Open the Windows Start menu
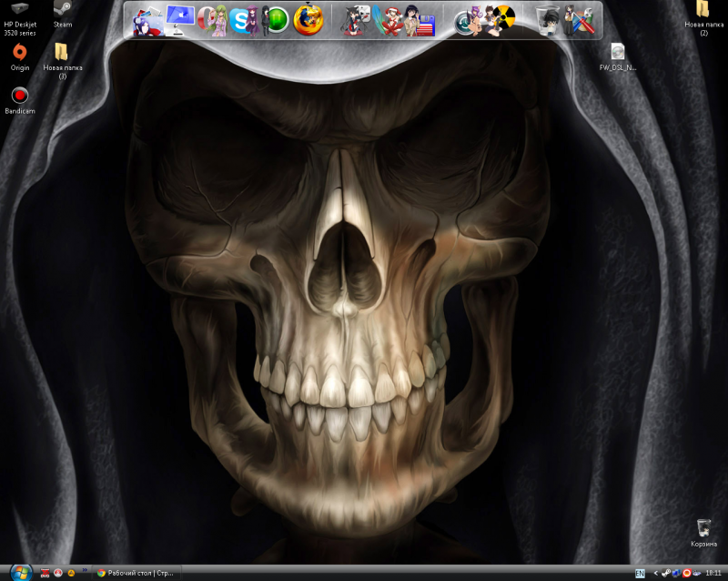 point(20,573)
